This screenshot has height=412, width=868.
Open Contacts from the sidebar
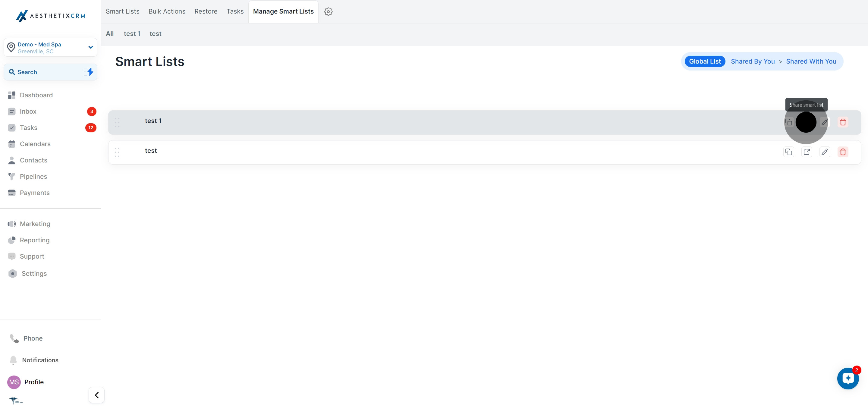click(x=33, y=160)
